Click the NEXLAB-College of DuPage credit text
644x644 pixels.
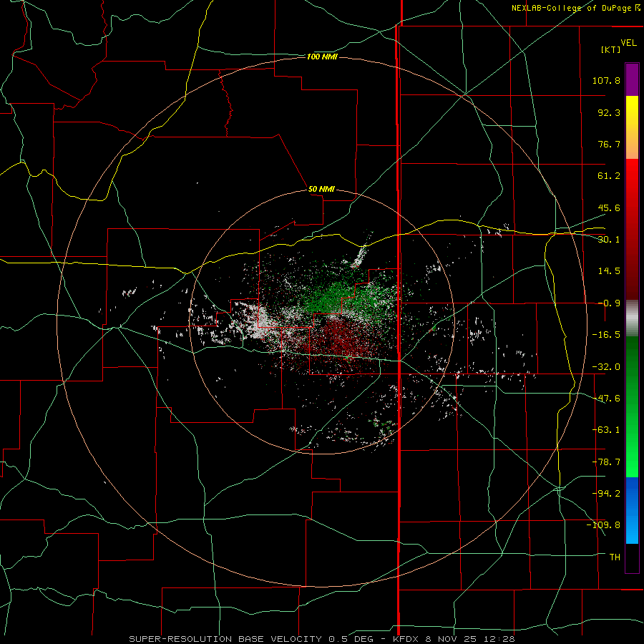tap(576, 8)
